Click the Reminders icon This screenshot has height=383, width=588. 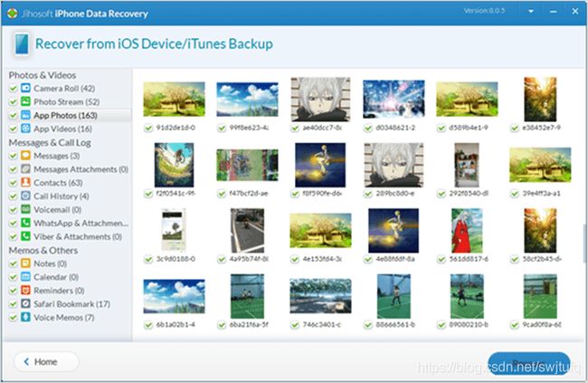(25, 291)
